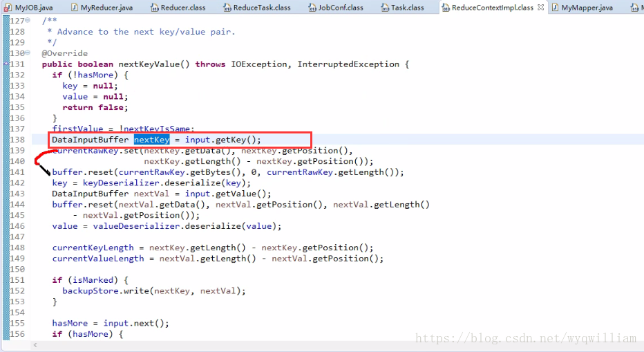Click 'DataInputBuffer nextVal = input.getValue();' line

(x=162, y=194)
